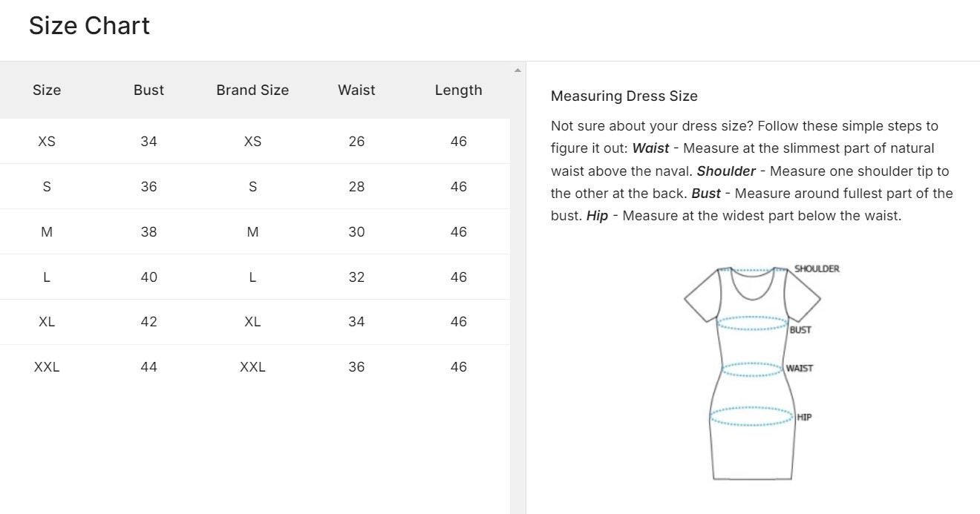Select the WAIST label on dress diagram
The image size is (980, 514).
click(800, 368)
